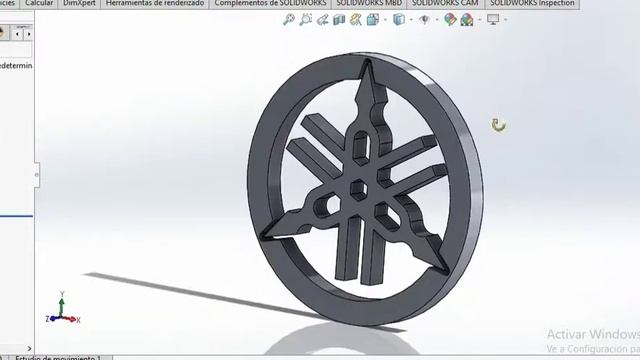Click the left-pointing arrow in the manager panel tab bar
This screenshot has width=640, height=360.
click(17, 34)
